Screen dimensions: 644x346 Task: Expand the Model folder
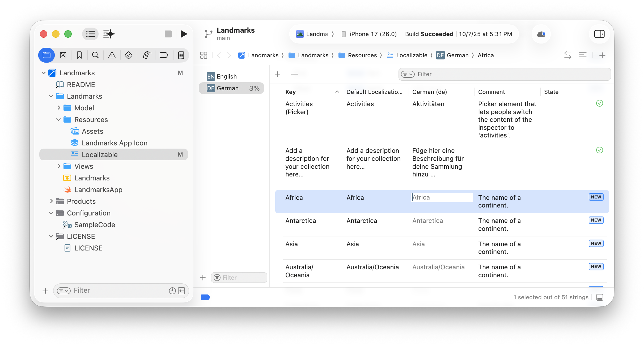(59, 108)
